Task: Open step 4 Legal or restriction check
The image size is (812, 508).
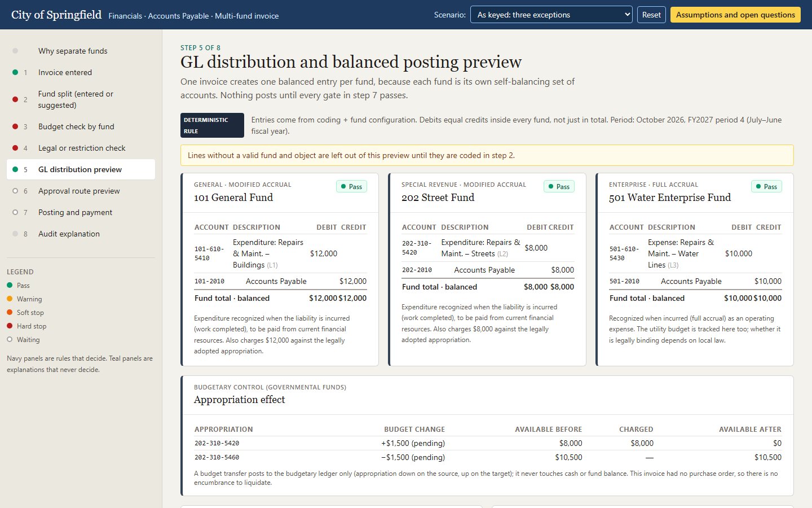Action: (x=81, y=148)
